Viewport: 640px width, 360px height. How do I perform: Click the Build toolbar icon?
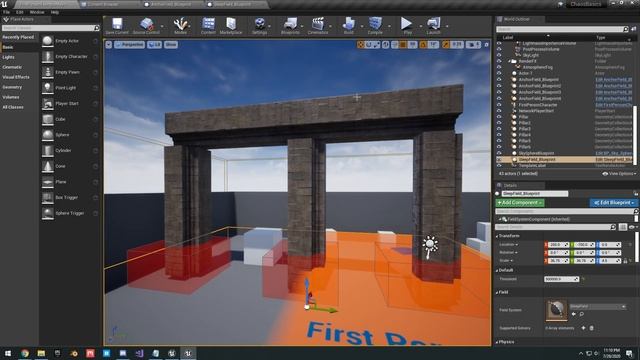pyautogui.click(x=349, y=24)
